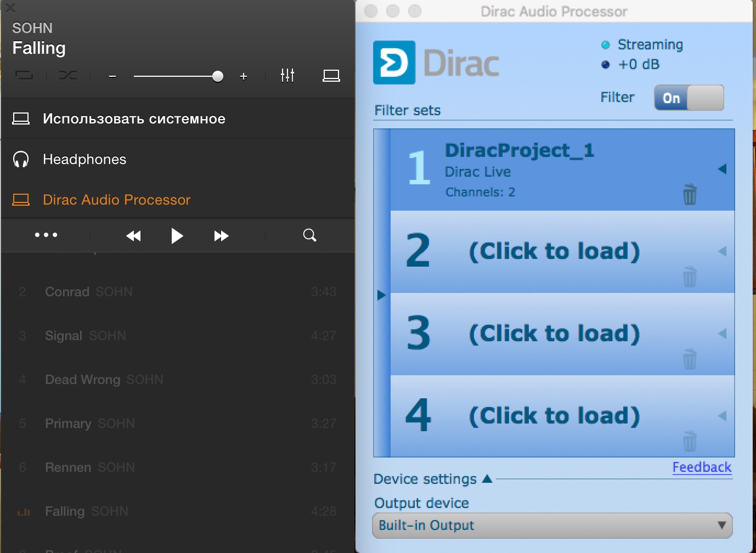Screen dimensions: 756x553
Task: Toggle the repeat mode icon
Action: tap(24, 76)
